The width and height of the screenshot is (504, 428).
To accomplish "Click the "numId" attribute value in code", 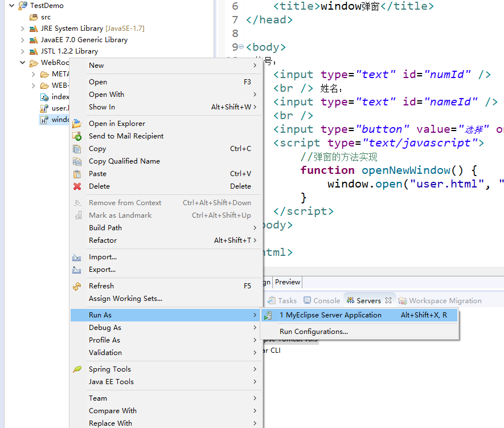I will tap(447, 75).
